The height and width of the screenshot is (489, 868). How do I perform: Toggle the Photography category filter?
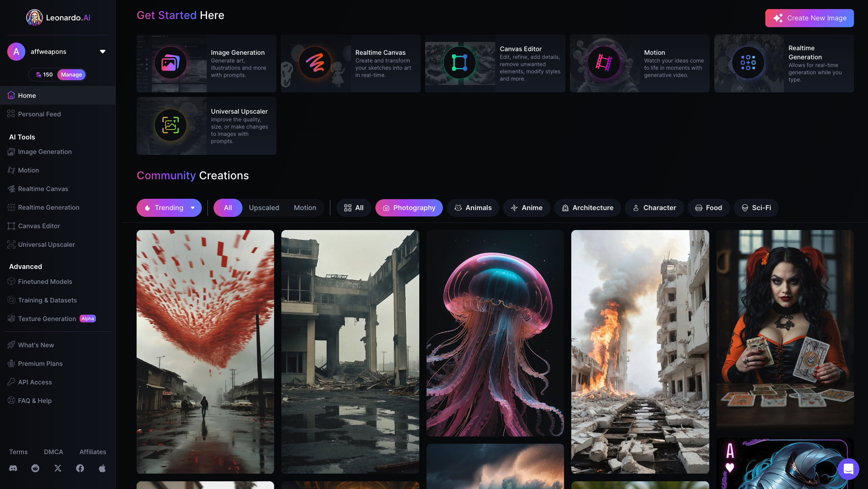click(x=409, y=208)
